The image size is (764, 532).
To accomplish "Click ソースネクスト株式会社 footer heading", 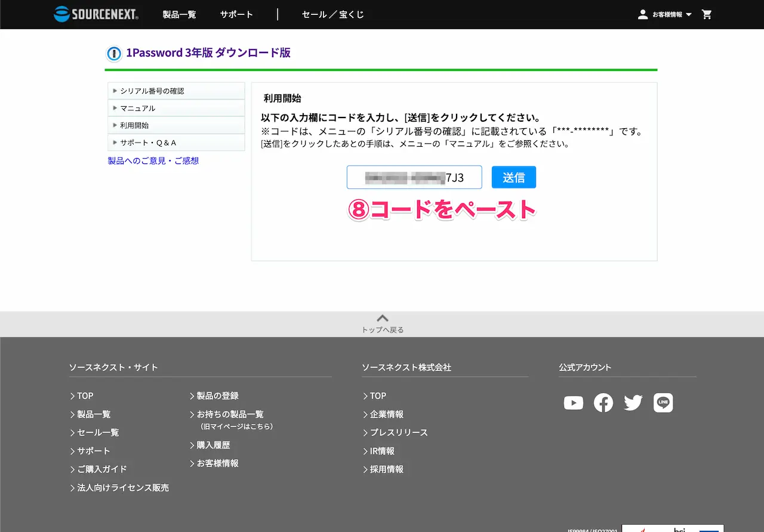I will tap(406, 367).
